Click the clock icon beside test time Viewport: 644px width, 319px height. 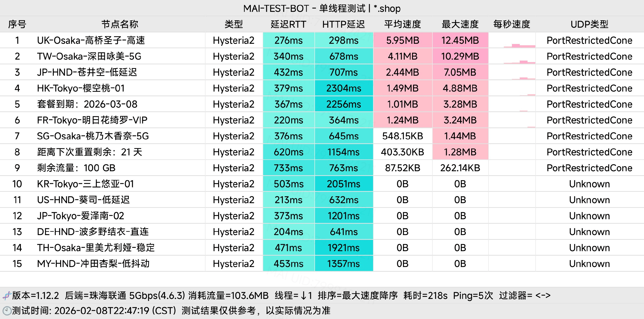coord(7,311)
